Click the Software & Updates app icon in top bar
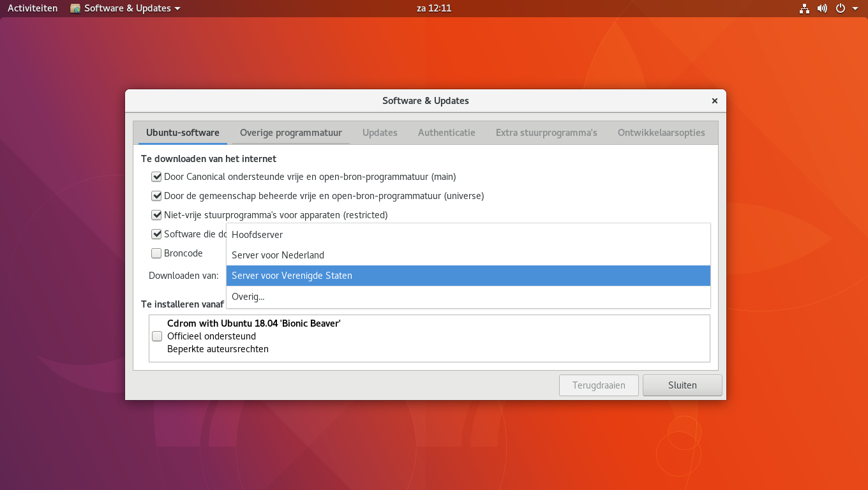 (x=75, y=8)
